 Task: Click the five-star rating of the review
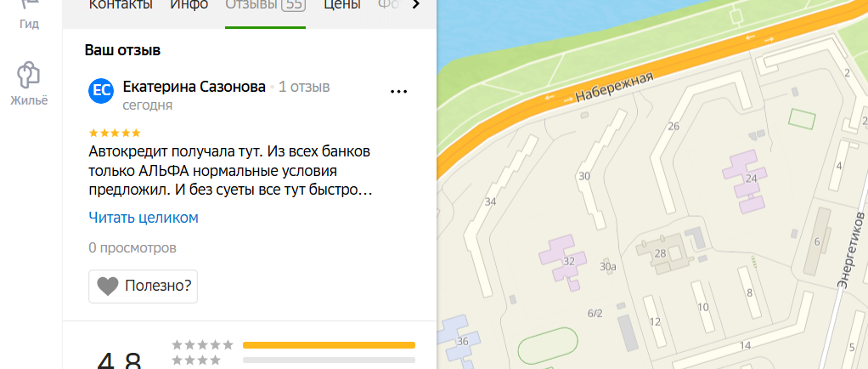pos(115,133)
